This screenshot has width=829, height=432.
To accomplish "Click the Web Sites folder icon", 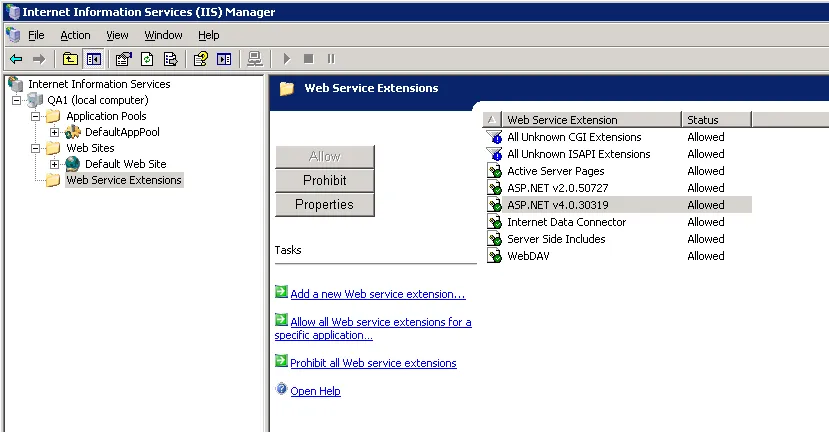I will [x=53, y=148].
